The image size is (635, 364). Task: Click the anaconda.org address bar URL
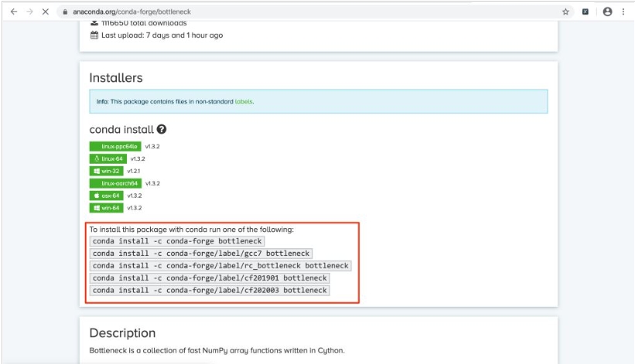coord(131,12)
